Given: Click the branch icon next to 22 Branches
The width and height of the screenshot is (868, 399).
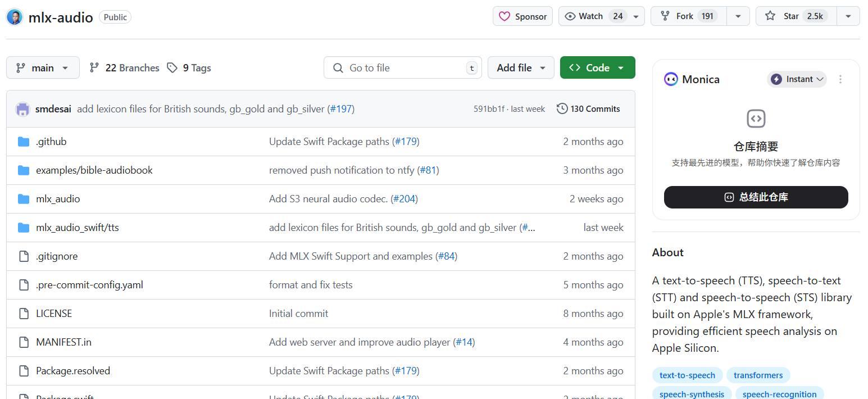Looking at the screenshot, I should (94, 68).
